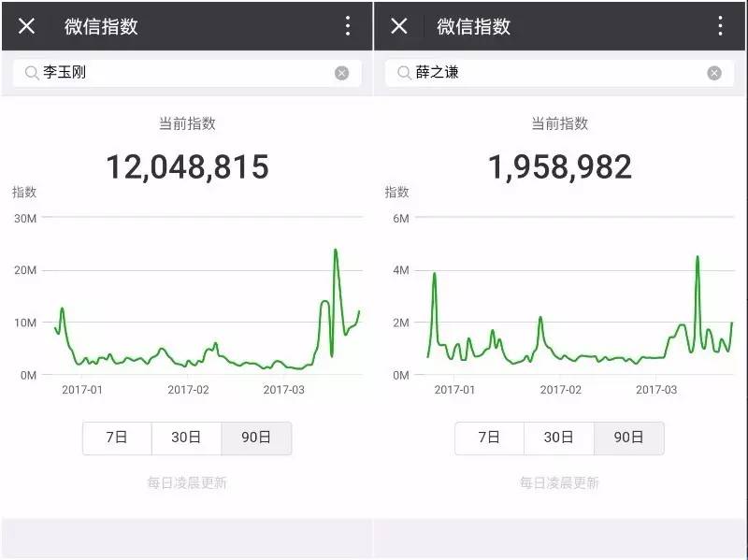
Task: Tap the 1,958,982 current index value
Action: pyautogui.click(x=559, y=167)
